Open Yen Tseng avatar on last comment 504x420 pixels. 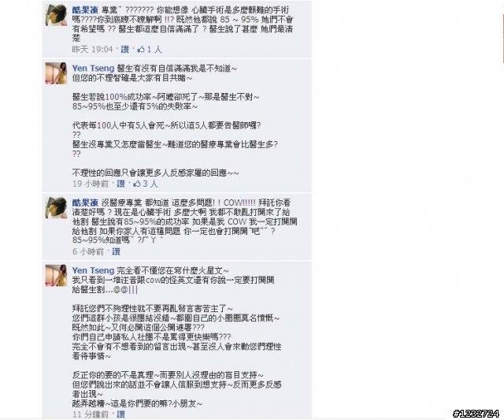56,276
